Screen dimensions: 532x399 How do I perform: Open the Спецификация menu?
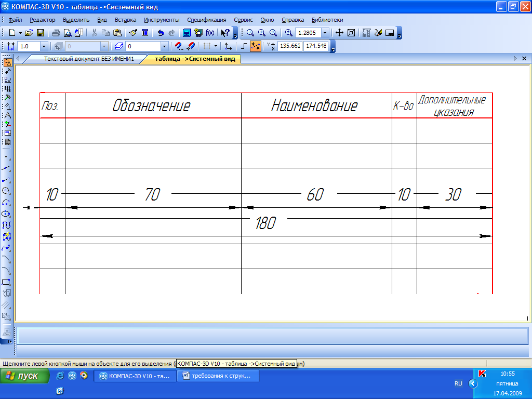click(206, 20)
